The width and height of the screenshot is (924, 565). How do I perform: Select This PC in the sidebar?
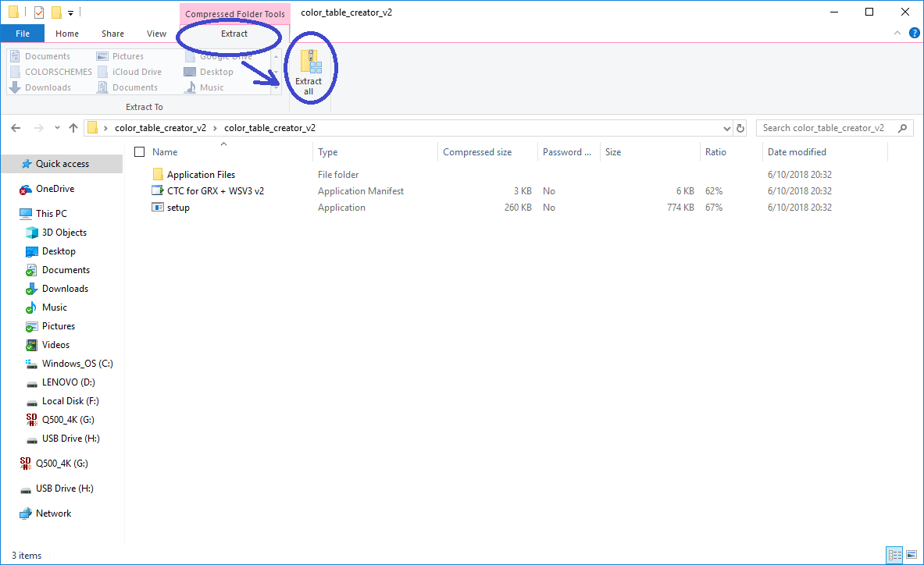click(x=52, y=214)
